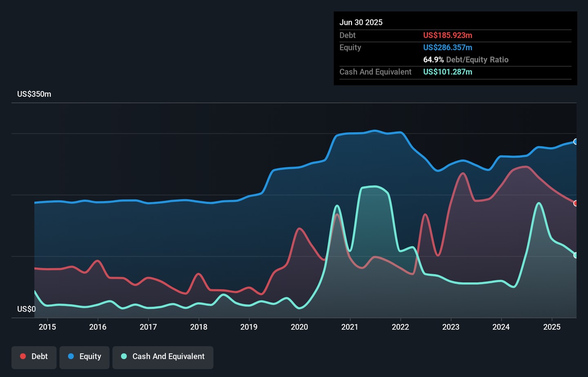
Task: Click the US$350m y-axis label
Action: 34,94
